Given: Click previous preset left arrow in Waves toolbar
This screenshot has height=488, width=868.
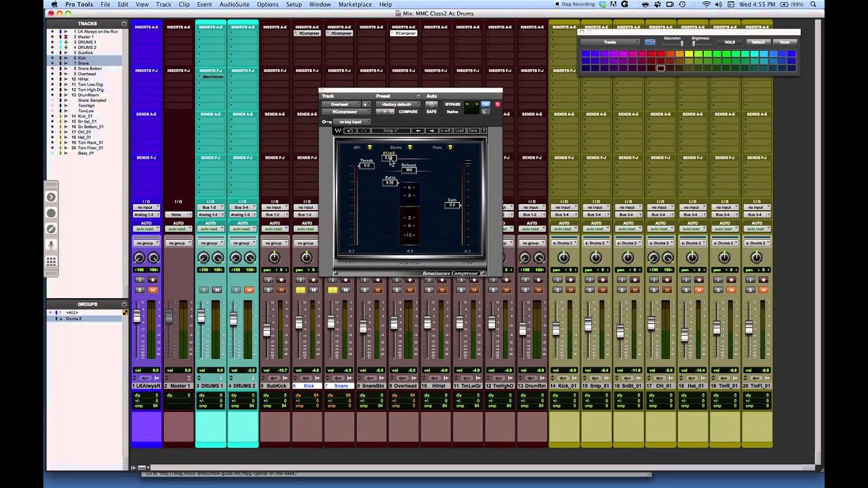Looking at the screenshot, I should tap(418, 131).
